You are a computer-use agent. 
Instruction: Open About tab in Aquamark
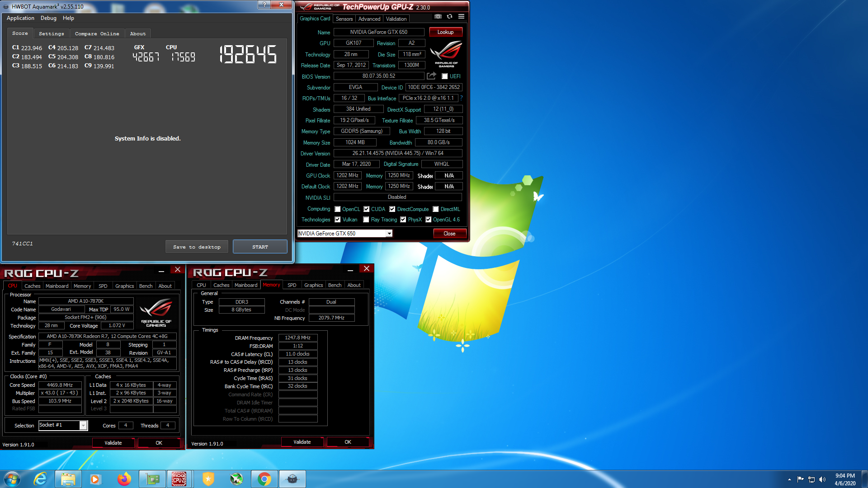138,34
